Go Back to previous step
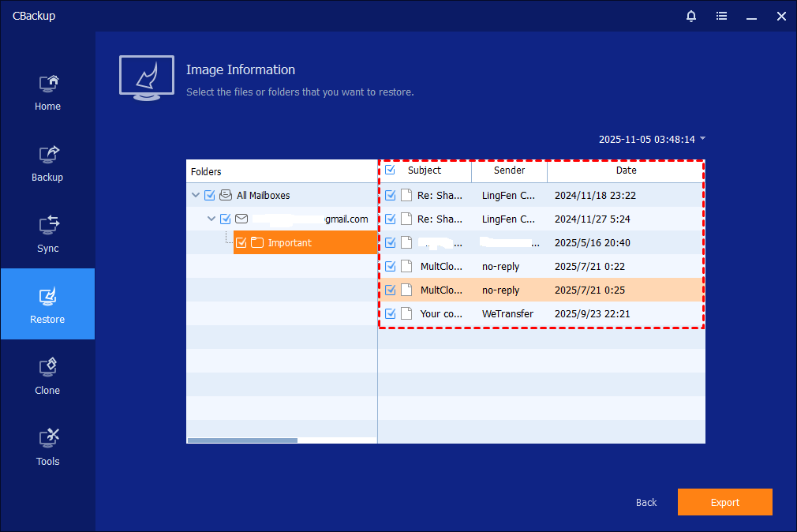The image size is (797, 532). [x=646, y=502]
